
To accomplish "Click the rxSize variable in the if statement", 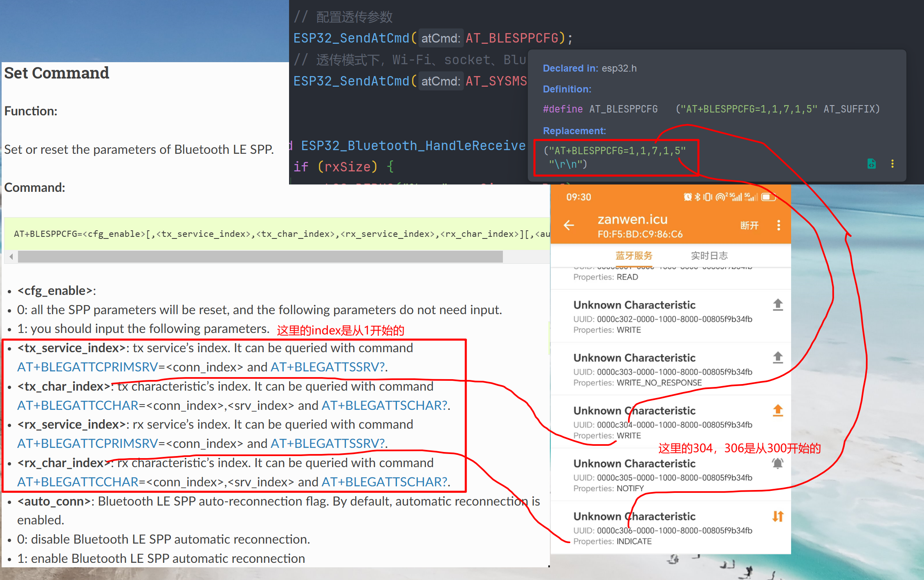I will [348, 167].
